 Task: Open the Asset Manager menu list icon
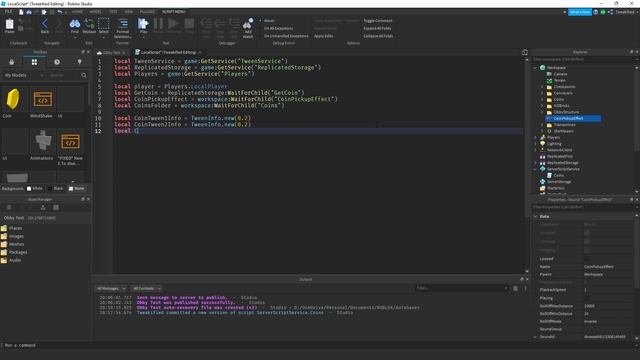pos(9,207)
